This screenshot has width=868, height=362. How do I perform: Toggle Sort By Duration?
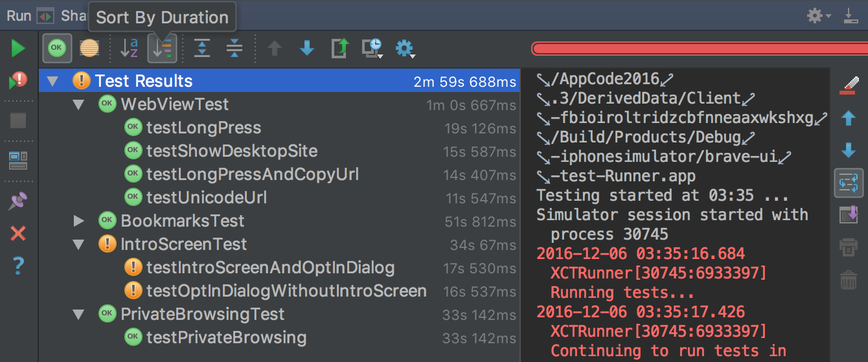click(x=162, y=48)
